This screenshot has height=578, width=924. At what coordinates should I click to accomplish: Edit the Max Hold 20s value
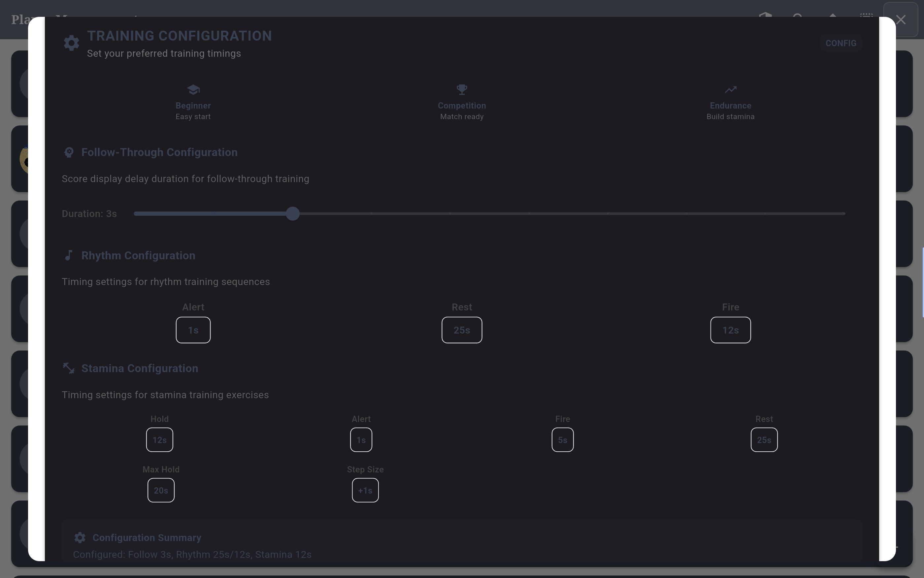(161, 491)
